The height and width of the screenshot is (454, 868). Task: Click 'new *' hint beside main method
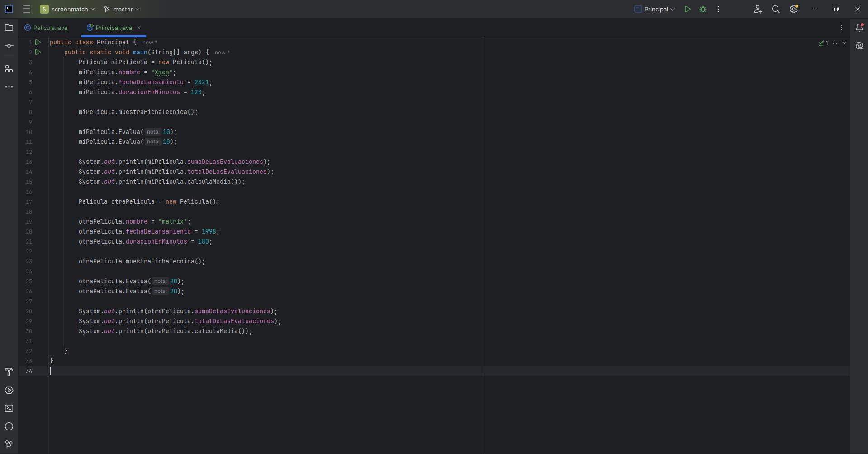(x=222, y=52)
